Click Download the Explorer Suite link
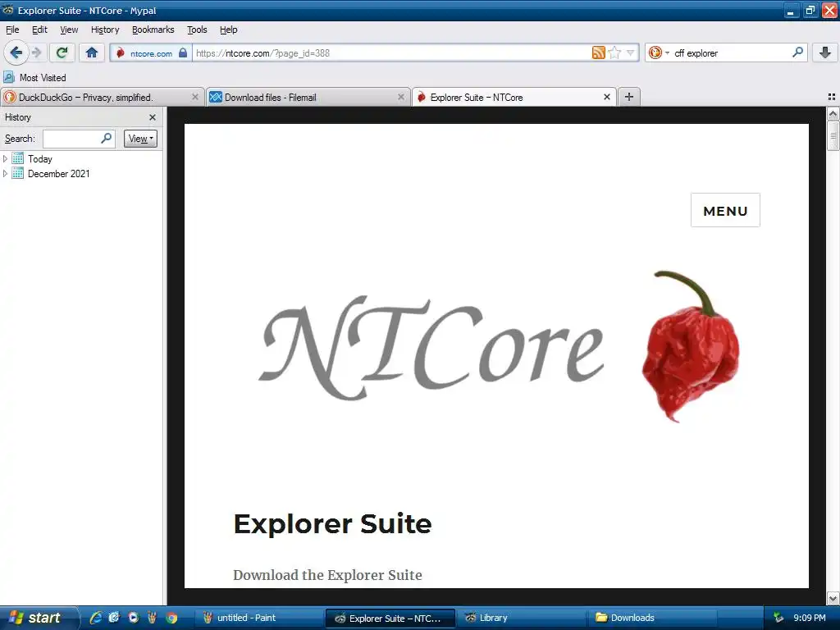This screenshot has width=840, height=630. coord(327,575)
